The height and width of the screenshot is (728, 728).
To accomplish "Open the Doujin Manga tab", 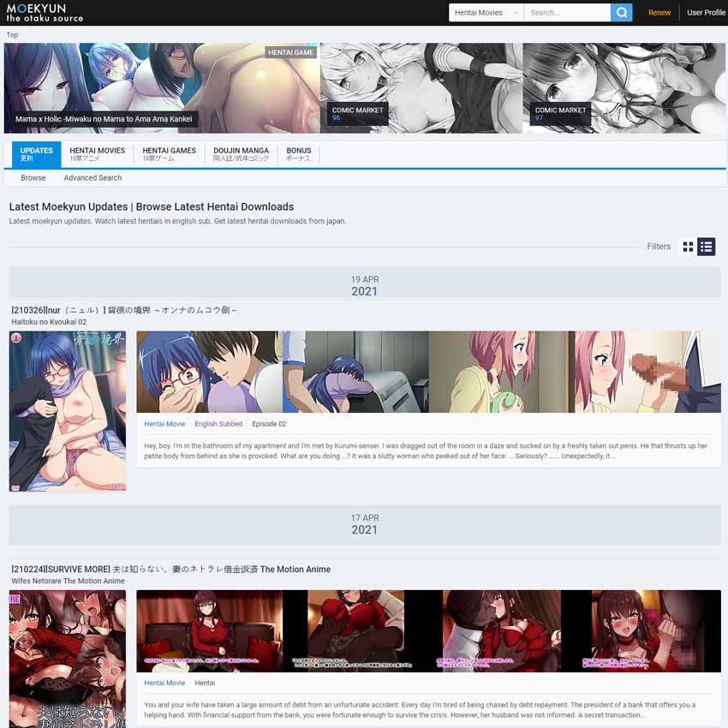I will (x=241, y=154).
